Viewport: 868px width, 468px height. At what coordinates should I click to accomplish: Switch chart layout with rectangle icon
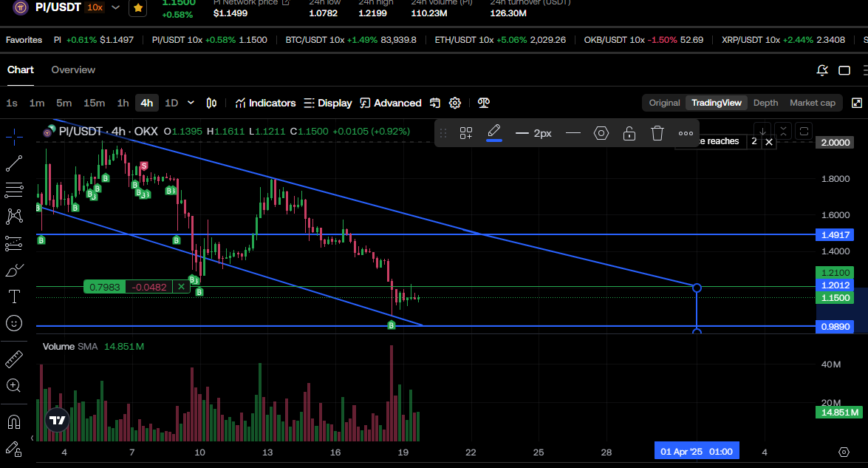pyautogui.click(x=844, y=70)
